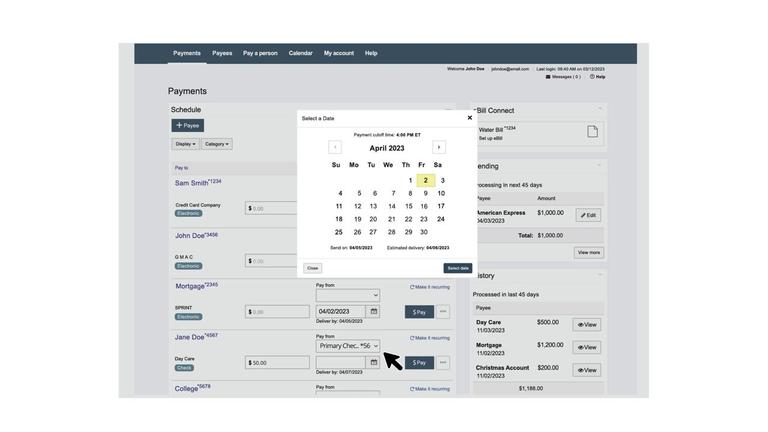768x432 pixels.
Task: Click View more under Pending
Action: 589,253
